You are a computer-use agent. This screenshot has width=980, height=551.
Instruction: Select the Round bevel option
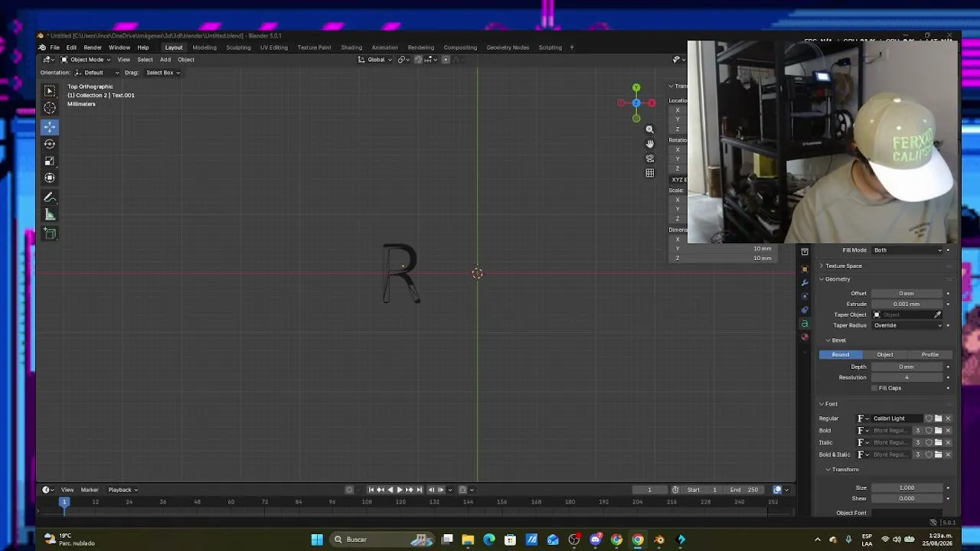(x=841, y=355)
